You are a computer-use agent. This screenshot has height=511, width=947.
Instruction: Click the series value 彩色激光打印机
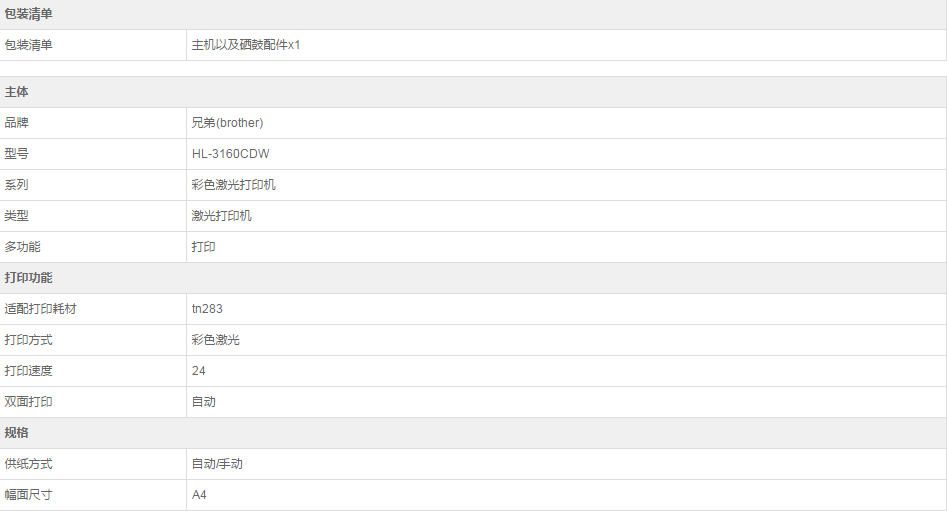[234, 185]
